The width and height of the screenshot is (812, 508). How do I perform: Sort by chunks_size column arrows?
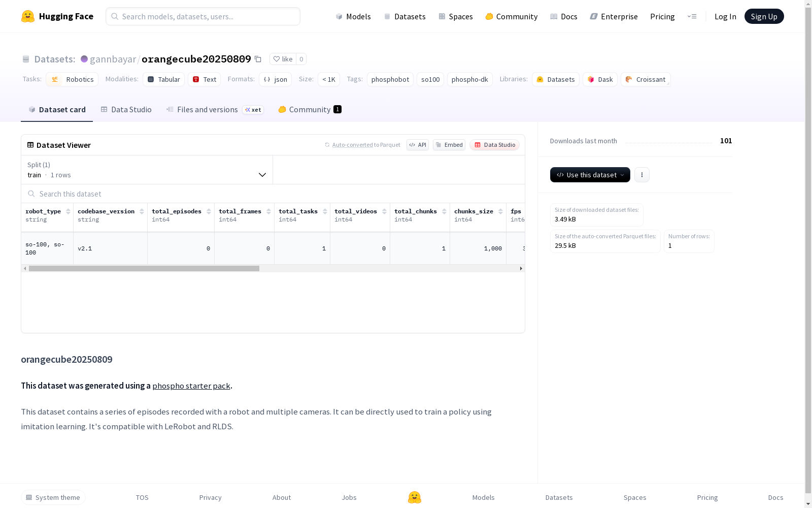[x=500, y=211]
